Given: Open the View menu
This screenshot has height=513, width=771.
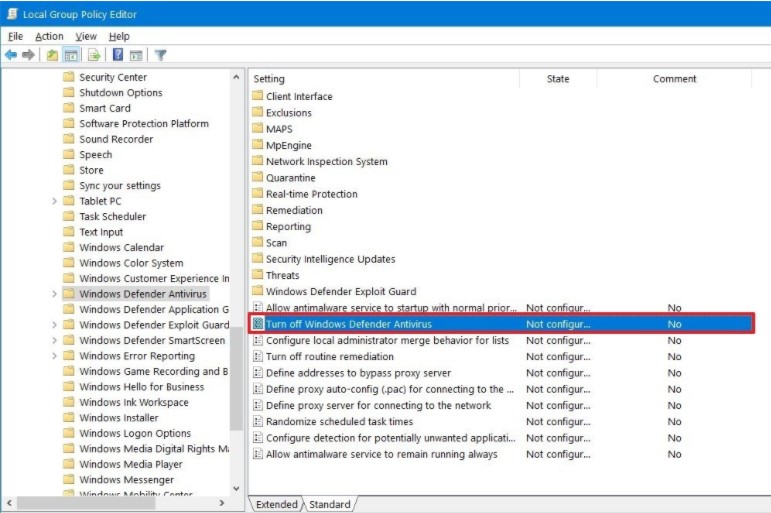Looking at the screenshot, I should tap(86, 36).
